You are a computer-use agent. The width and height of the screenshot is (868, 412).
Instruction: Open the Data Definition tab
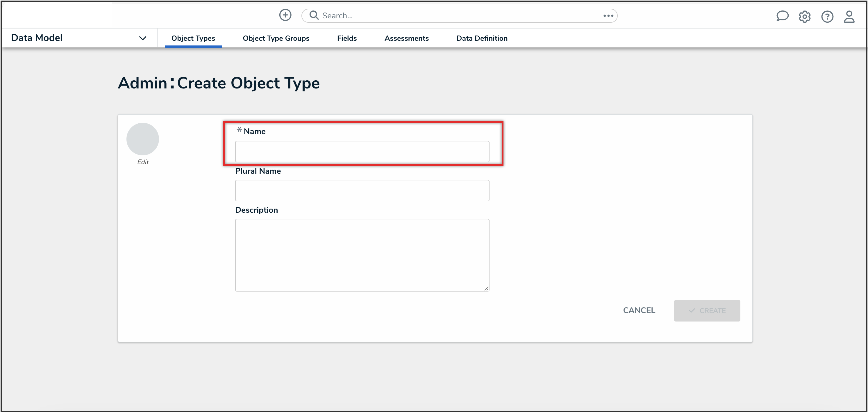[482, 38]
